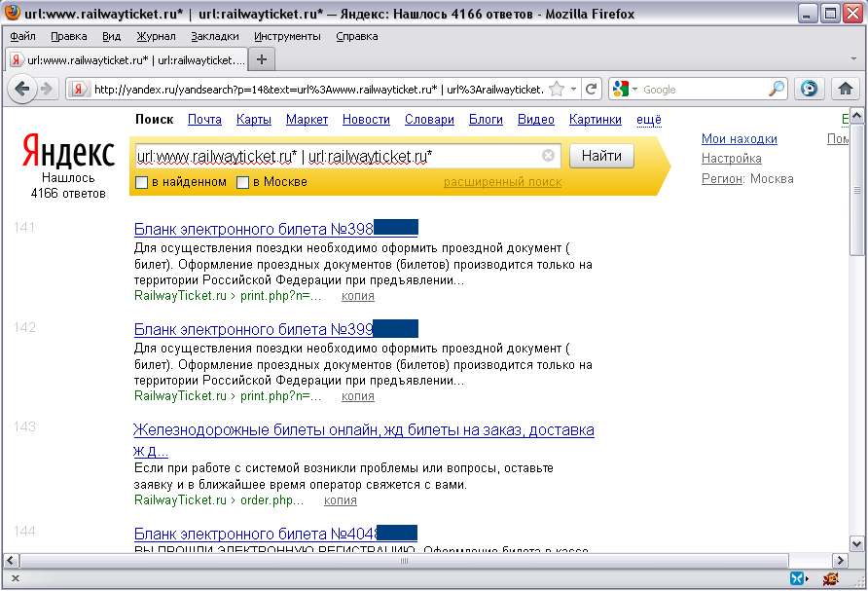This screenshot has width=868, height=591.
Task: Open the Вид menu
Action: pos(111,37)
